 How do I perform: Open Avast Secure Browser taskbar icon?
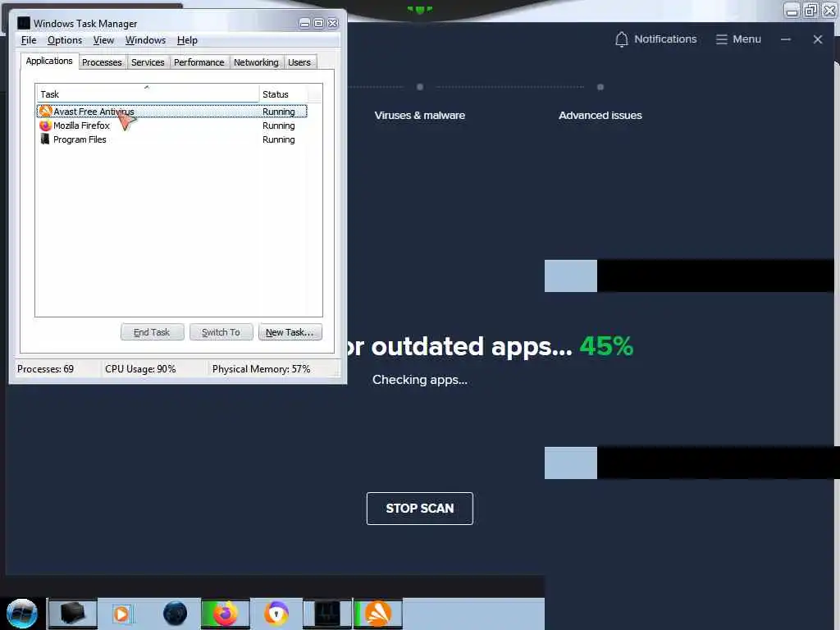click(x=276, y=614)
